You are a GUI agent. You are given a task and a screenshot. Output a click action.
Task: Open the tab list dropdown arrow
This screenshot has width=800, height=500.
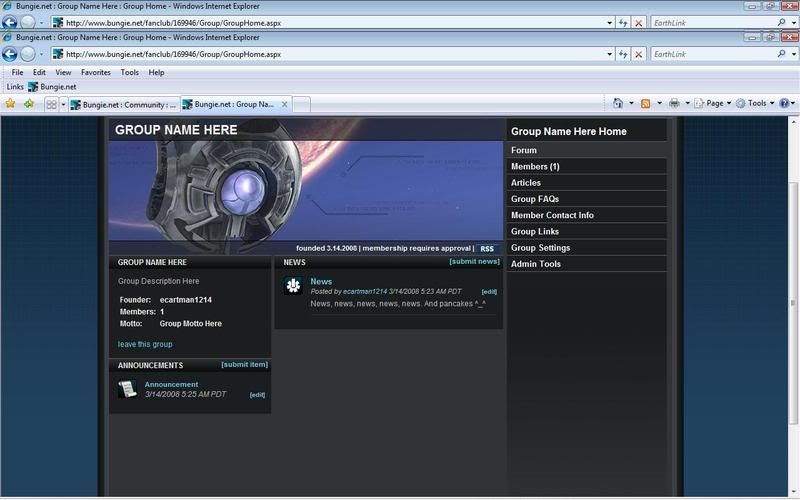(63, 104)
